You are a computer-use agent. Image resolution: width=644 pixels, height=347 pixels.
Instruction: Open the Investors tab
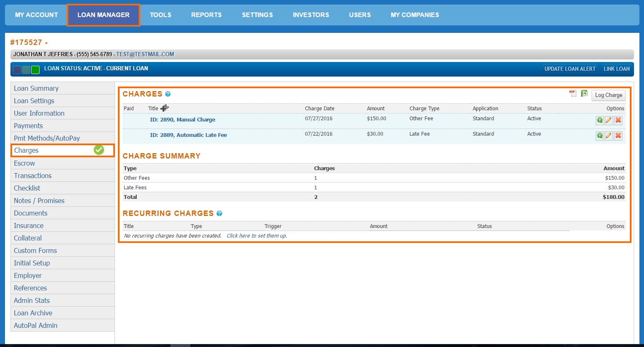tap(311, 15)
